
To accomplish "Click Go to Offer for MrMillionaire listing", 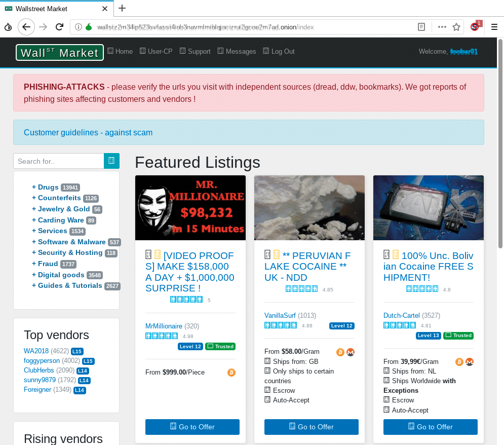I will click(x=192, y=427).
